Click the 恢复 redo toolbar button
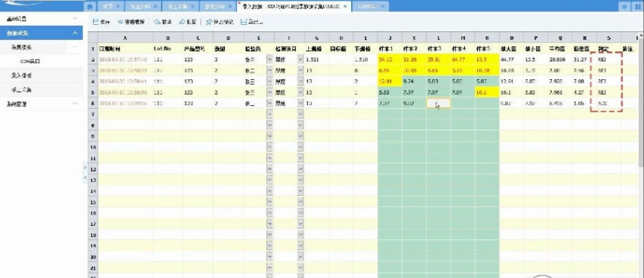Screen dimensions: 644x278 (187, 22)
